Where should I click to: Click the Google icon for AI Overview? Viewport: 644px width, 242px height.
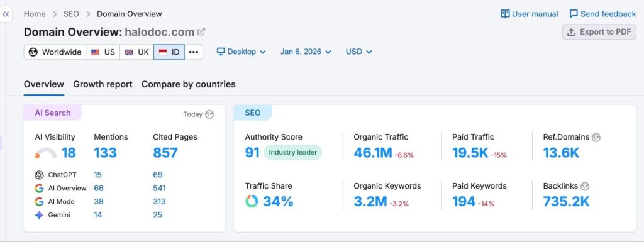pos(39,189)
